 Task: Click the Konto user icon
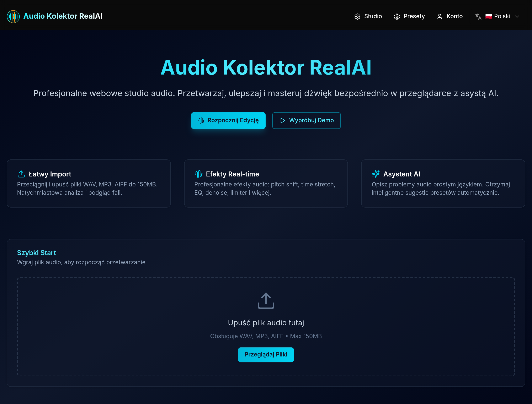[440, 16]
